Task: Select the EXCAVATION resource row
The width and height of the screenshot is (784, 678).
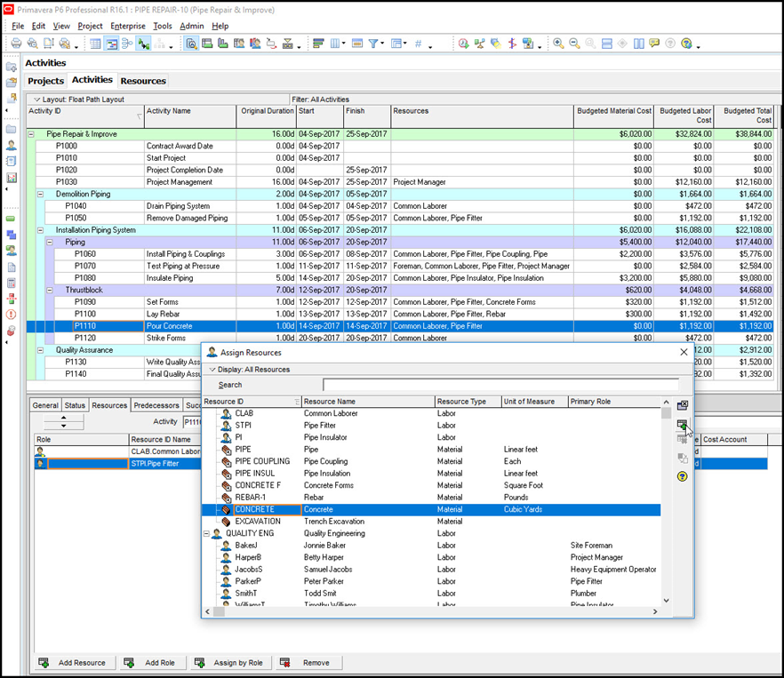Action: click(x=431, y=522)
